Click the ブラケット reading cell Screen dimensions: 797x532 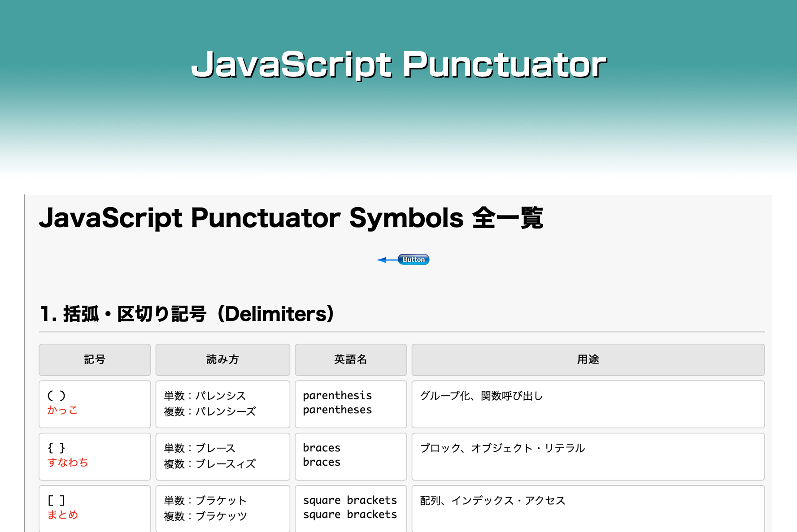pyautogui.click(x=222, y=508)
